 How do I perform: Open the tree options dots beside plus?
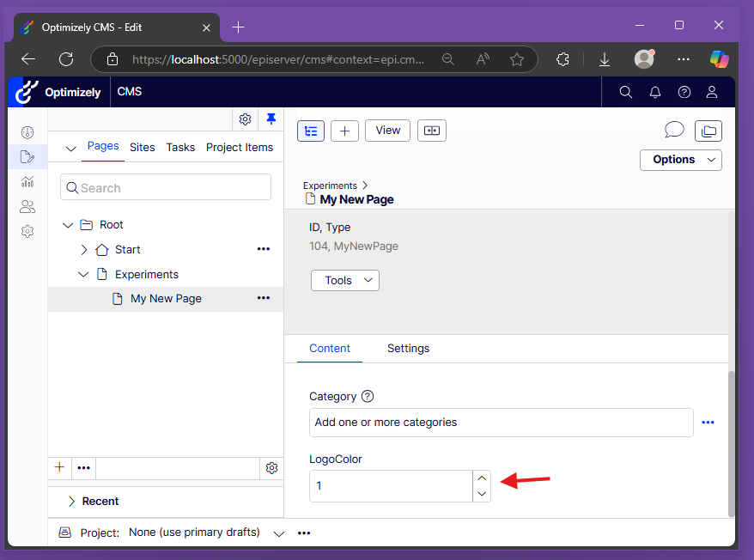[x=83, y=467]
